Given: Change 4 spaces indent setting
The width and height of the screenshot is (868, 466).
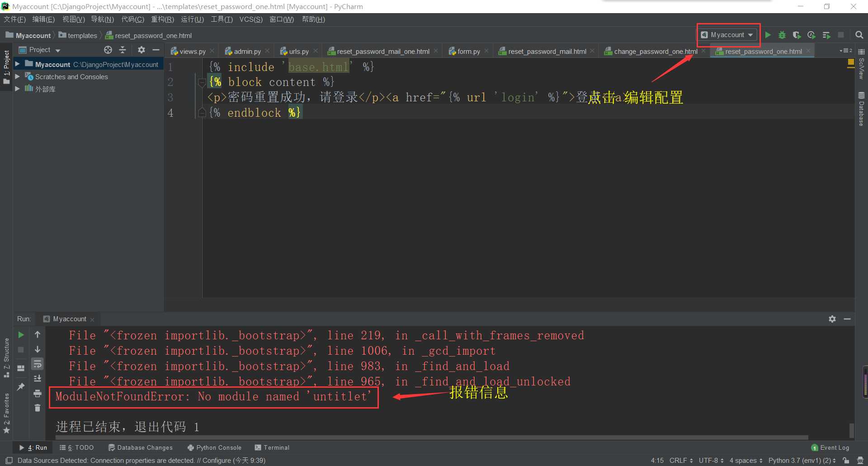Looking at the screenshot, I should (x=746, y=460).
